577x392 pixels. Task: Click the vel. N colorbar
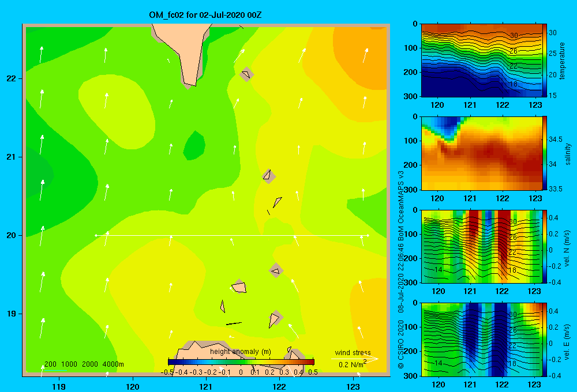pos(545,246)
